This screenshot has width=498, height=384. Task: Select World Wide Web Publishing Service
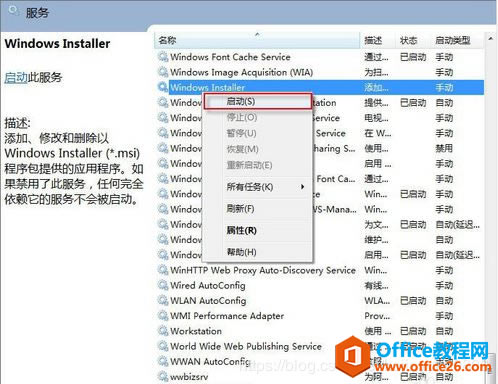click(246, 346)
